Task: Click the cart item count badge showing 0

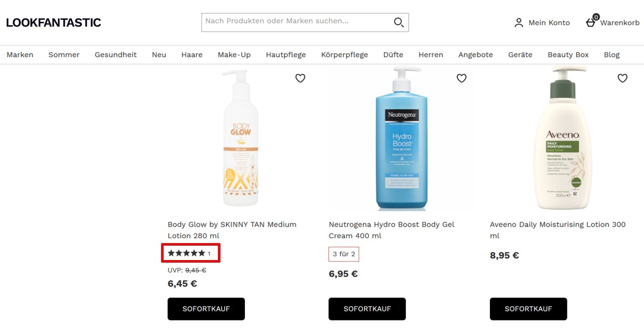Action: (x=596, y=16)
